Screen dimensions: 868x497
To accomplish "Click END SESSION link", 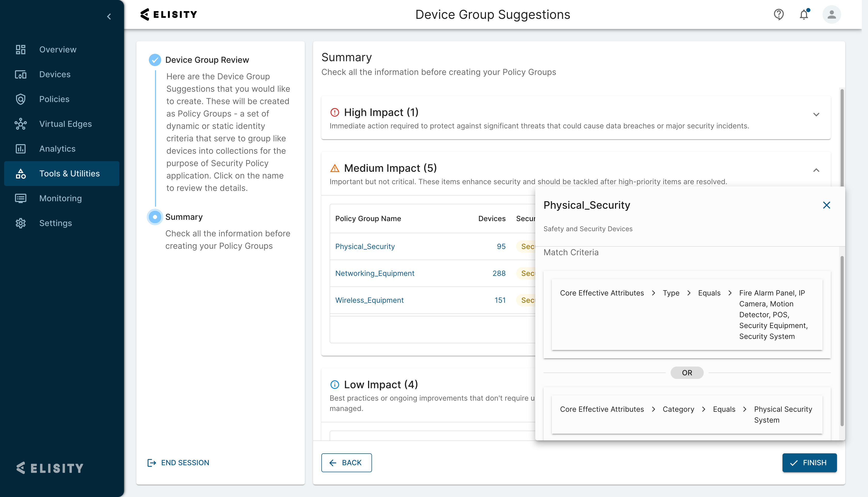I will tap(178, 463).
